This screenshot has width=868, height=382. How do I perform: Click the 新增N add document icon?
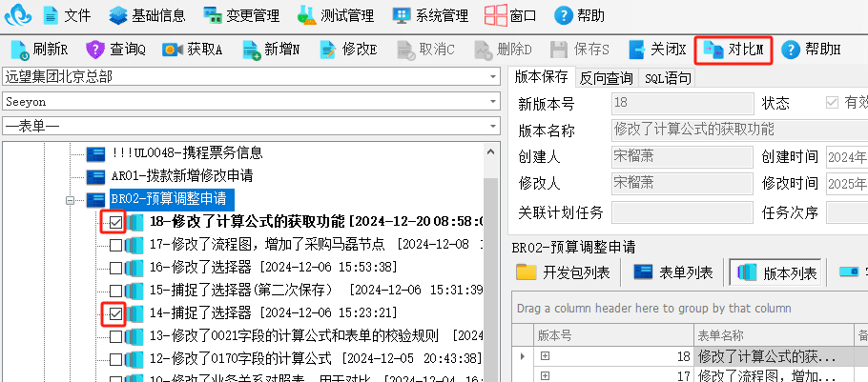click(x=252, y=50)
